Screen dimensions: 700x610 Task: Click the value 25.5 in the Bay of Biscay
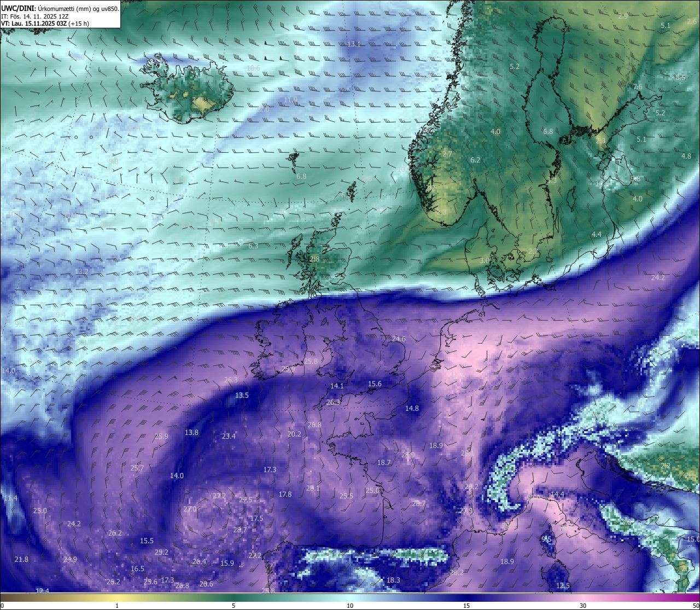tap(346, 496)
